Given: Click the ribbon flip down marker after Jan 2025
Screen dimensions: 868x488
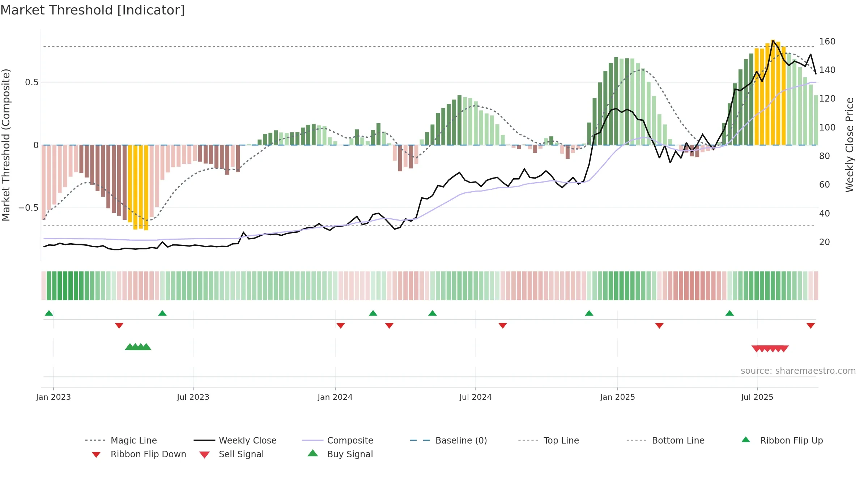Looking at the screenshot, I should point(659,326).
